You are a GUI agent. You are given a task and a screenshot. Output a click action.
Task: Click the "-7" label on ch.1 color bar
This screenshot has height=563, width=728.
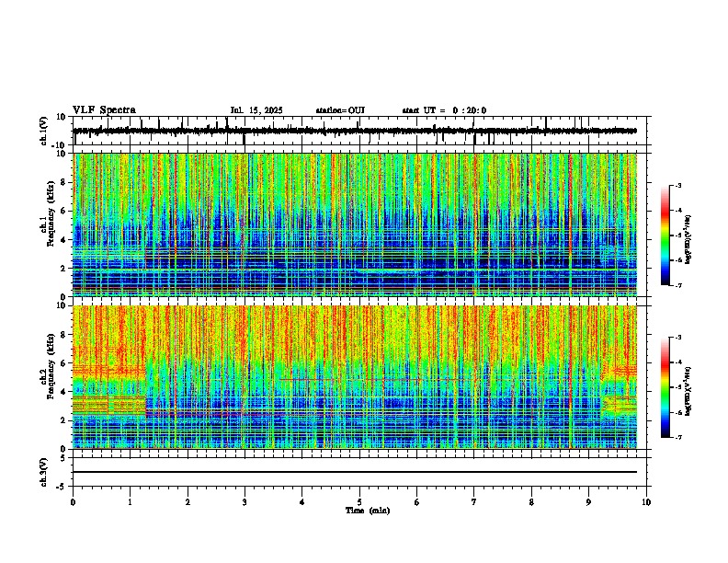(678, 285)
